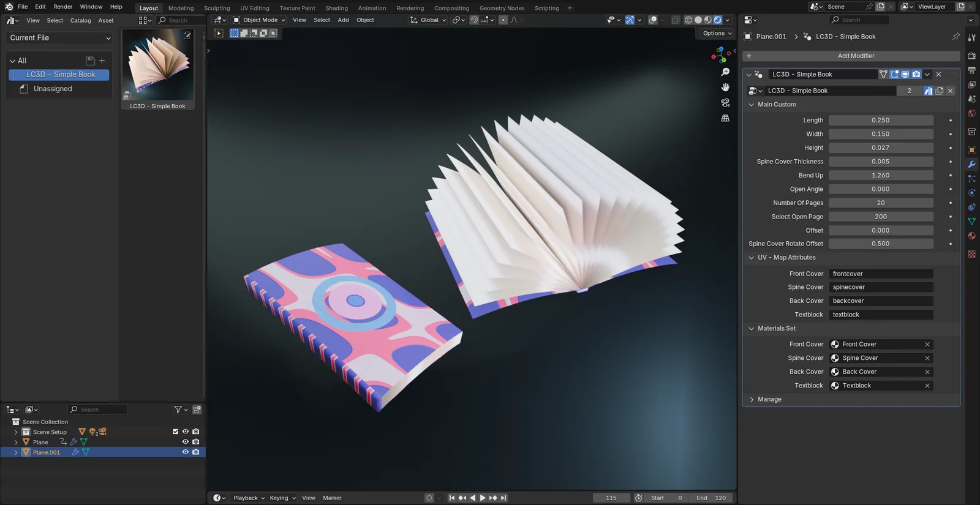980x505 pixels.
Task: Open the Render menu
Action: [x=62, y=7]
